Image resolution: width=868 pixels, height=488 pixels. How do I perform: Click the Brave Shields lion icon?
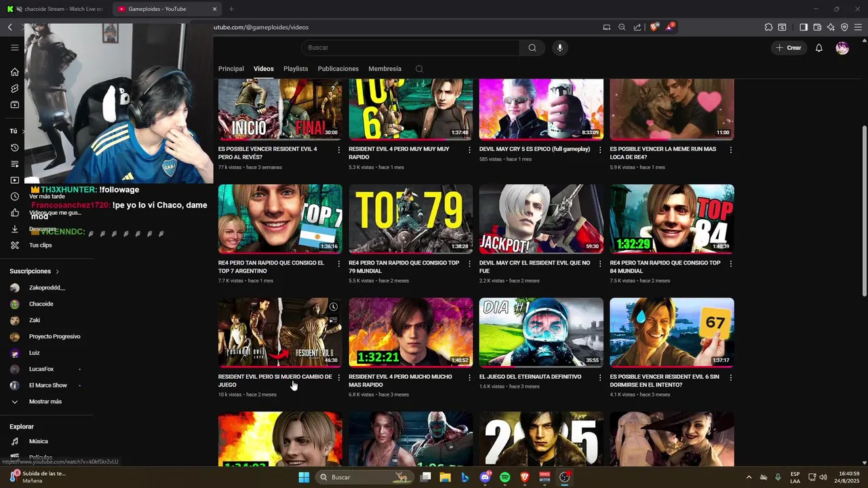[654, 27]
